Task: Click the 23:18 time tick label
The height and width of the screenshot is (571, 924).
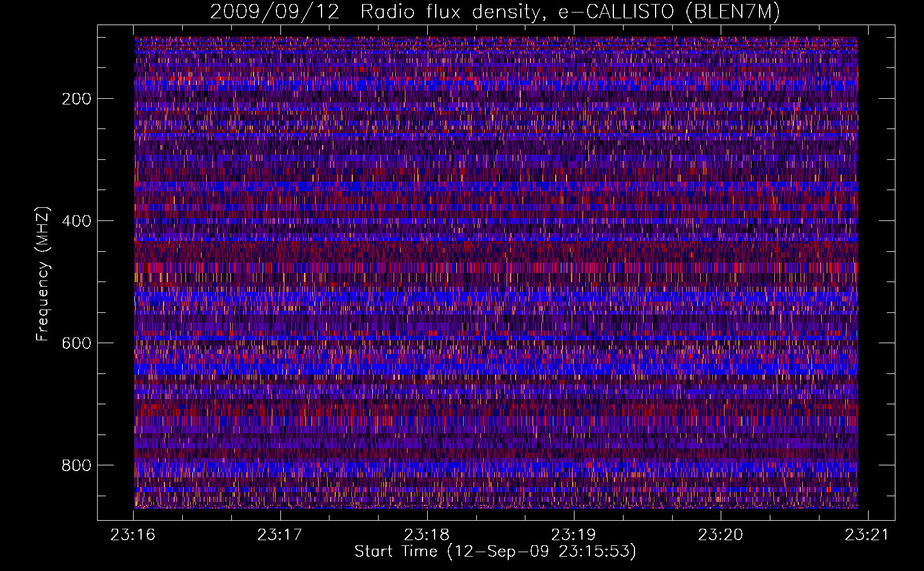Action: pos(427,534)
